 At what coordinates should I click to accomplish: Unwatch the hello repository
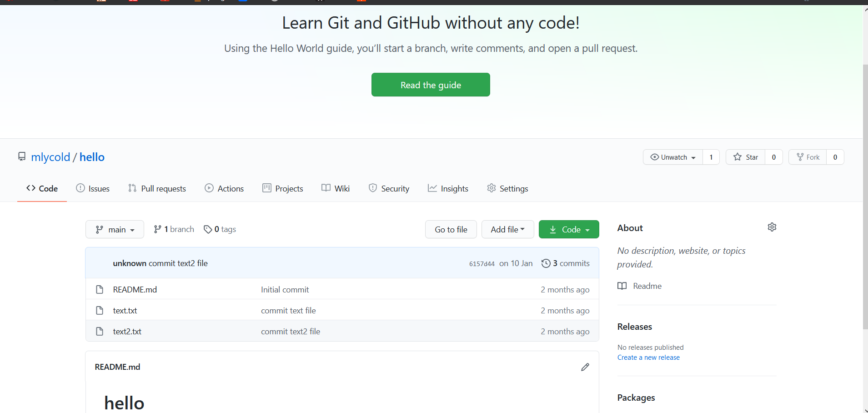click(x=673, y=157)
